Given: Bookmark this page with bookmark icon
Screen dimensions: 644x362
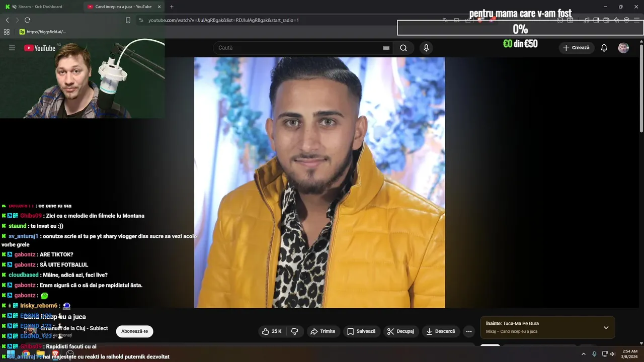Looking at the screenshot, I should (x=128, y=20).
